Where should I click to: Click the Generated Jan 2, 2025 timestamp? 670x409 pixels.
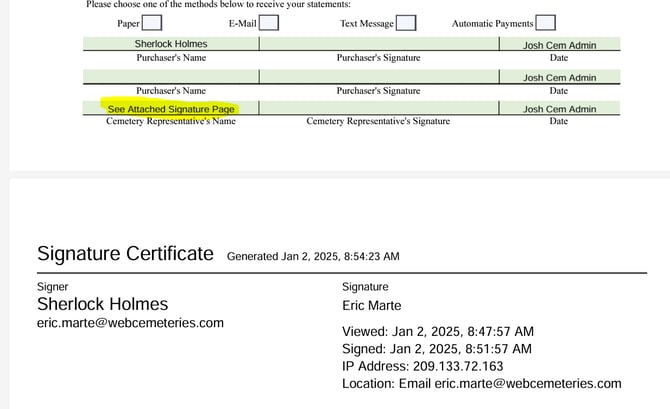coord(313,256)
